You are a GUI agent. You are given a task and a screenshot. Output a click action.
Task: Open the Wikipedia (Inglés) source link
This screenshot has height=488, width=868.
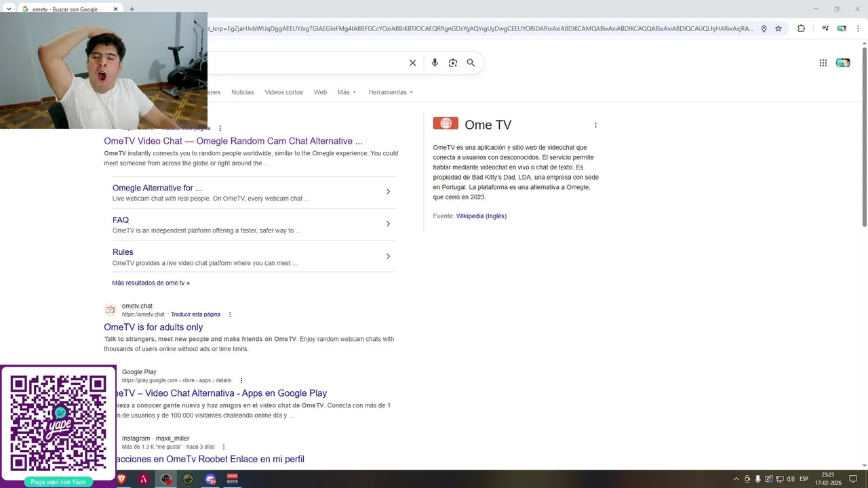[x=481, y=216]
